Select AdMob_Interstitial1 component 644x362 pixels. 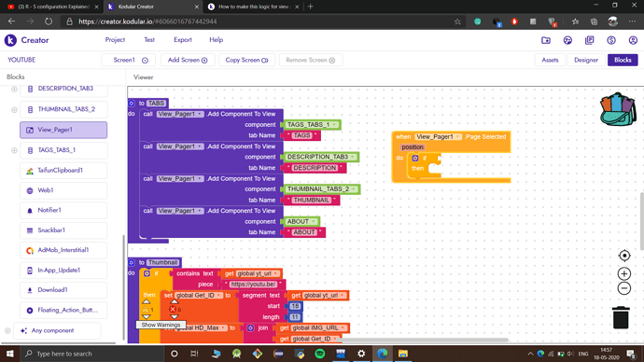[x=63, y=250]
